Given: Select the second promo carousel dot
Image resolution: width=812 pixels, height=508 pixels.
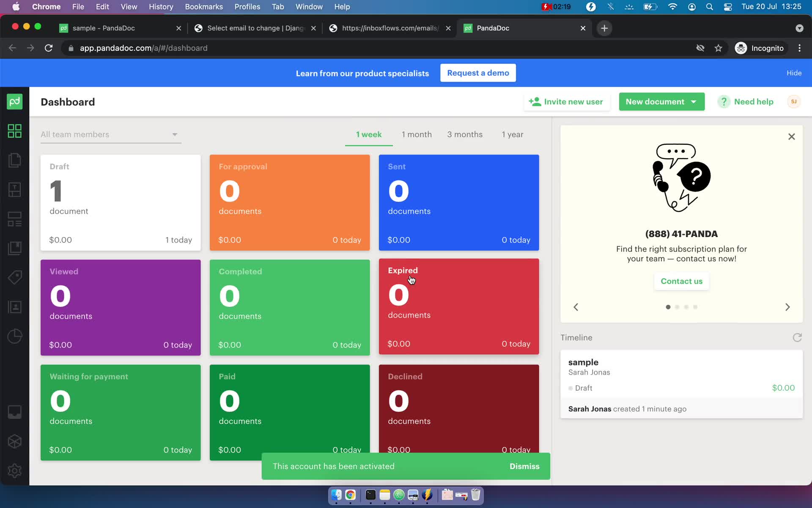Looking at the screenshot, I should [677, 307].
